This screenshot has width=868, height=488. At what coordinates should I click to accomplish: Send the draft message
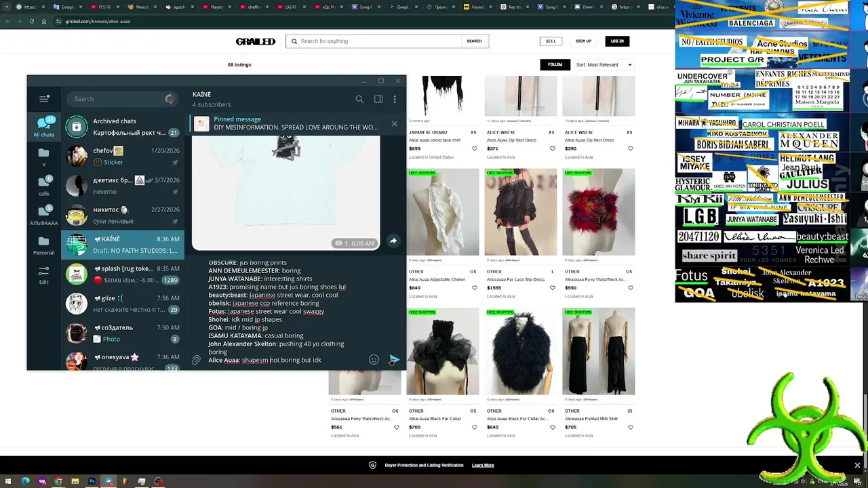(x=395, y=359)
